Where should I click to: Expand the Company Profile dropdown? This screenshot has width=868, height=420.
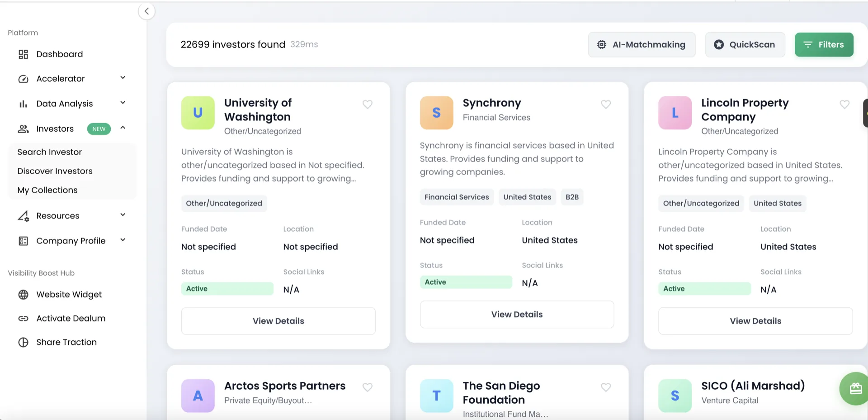point(123,240)
